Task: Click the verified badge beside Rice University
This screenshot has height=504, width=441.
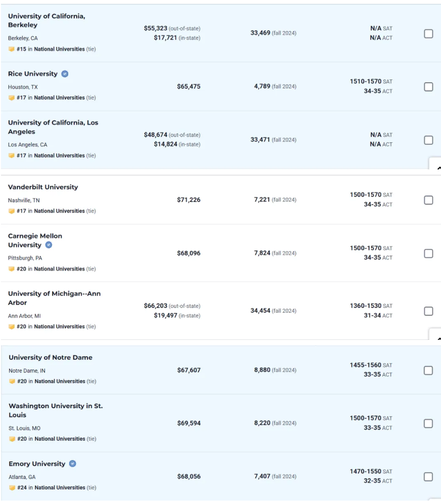Action: pos(65,74)
